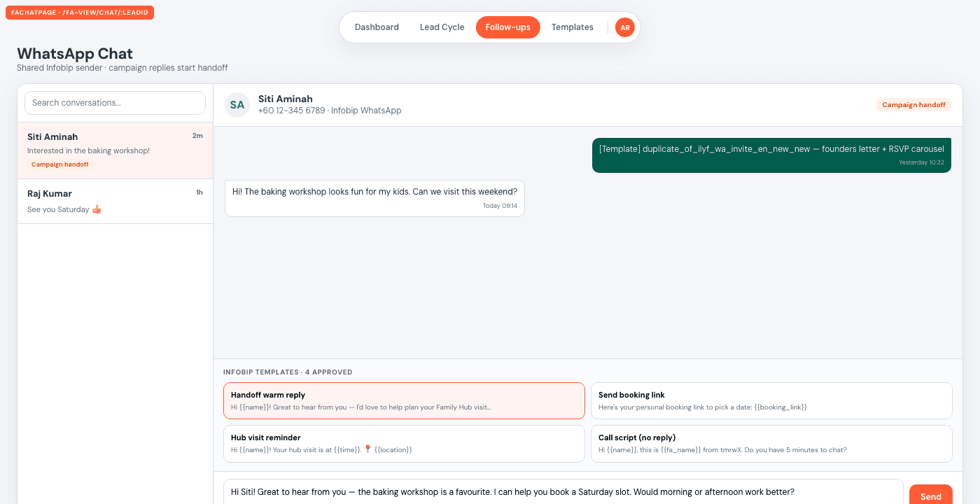Click the incoming baking workshop message bubble
980x504 pixels.
pos(374,198)
